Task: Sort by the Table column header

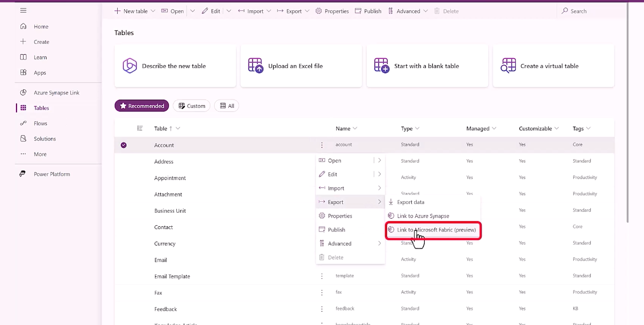Action: pyautogui.click(x=161, y=128)
